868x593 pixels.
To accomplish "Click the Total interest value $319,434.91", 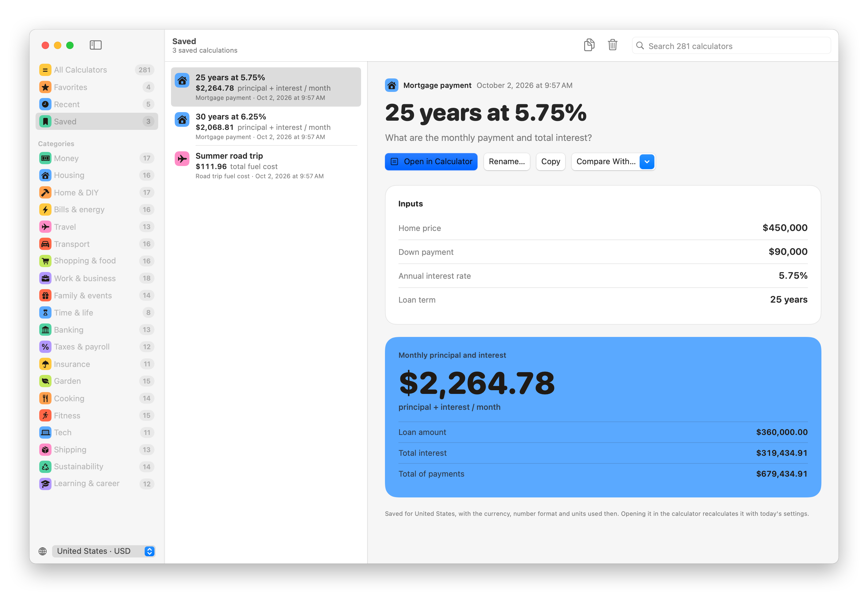I will pos(782,453).
